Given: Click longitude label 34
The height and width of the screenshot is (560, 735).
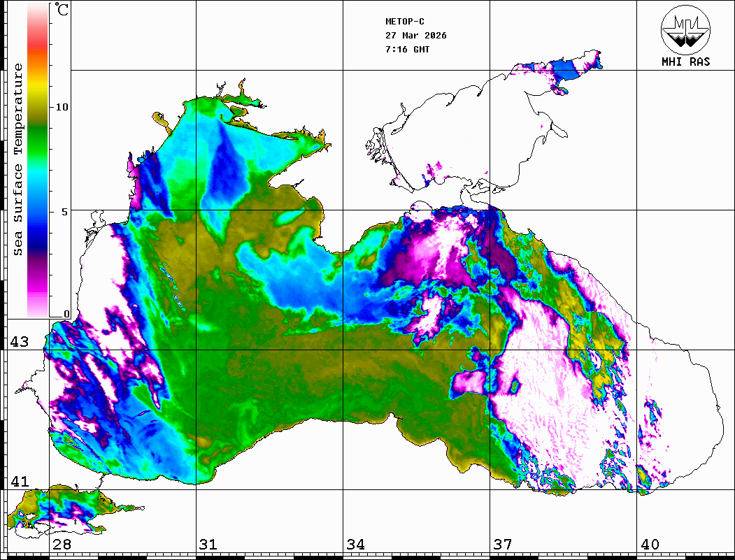Looking at the screenshot, I should pyautogui.click(x=355, y=545).
